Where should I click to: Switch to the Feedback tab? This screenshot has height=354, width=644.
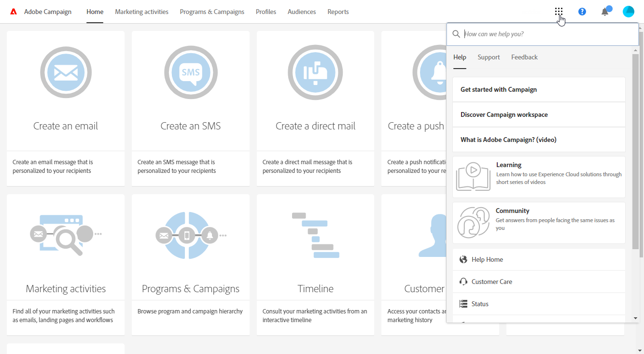pyautogui.click(x=524, y=57)
